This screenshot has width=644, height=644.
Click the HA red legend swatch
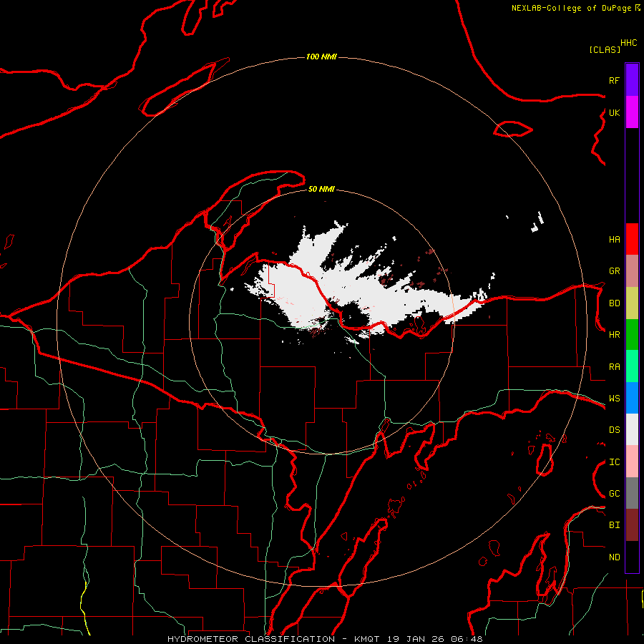[632, 239]
